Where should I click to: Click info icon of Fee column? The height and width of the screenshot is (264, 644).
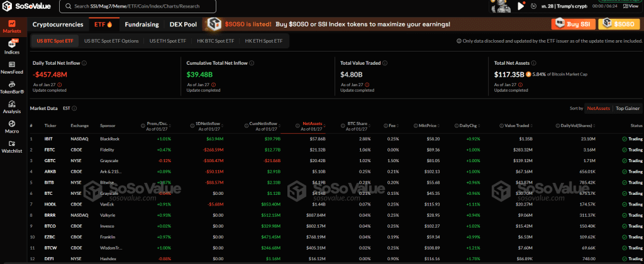(x=386, y=126)
